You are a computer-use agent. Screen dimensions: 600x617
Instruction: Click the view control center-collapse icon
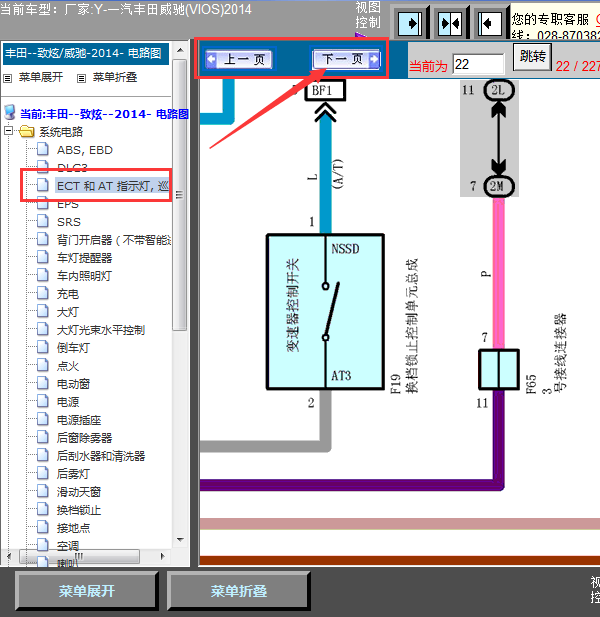click(450, 24)
